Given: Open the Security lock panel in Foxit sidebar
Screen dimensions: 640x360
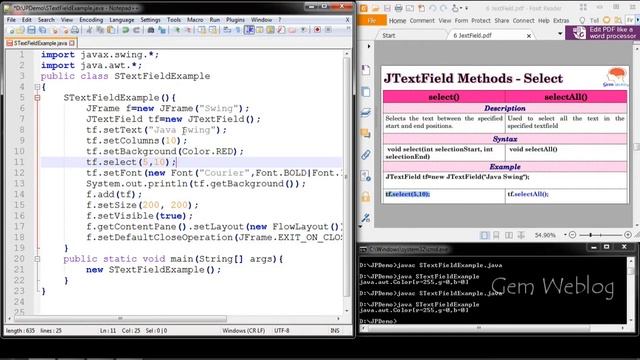Looking at the screenshot, I should [366, 197].
